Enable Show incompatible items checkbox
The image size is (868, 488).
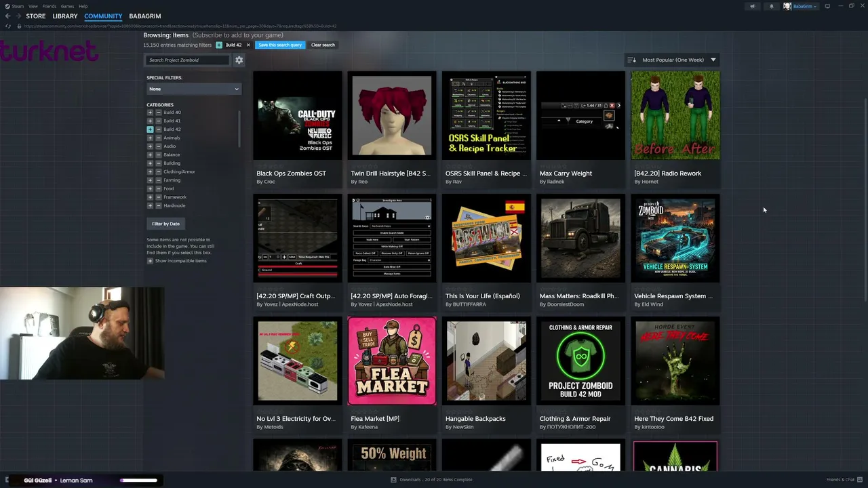click(x=150, y=261)
